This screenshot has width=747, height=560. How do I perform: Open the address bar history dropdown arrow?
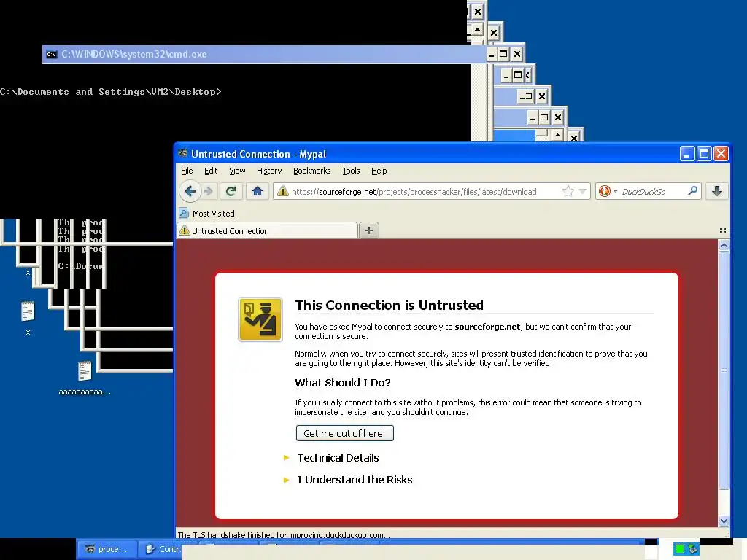click(x=582, y=192)
